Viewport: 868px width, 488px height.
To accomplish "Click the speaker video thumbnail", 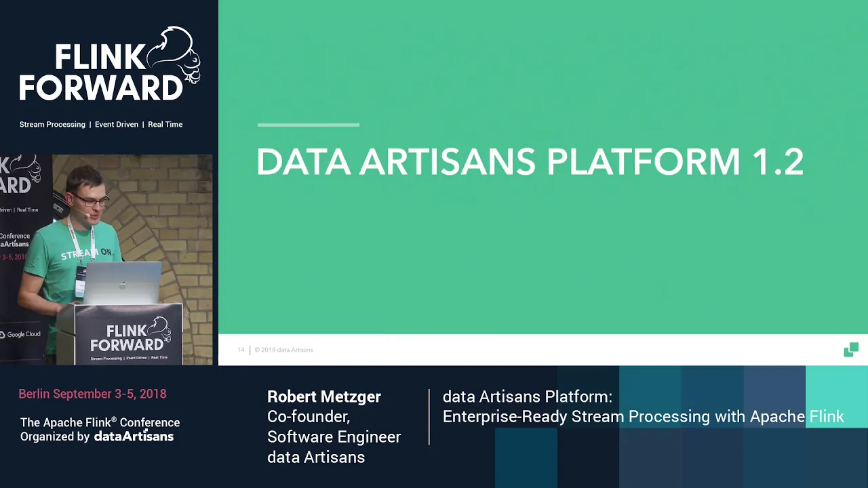I will tap(106, 260).
